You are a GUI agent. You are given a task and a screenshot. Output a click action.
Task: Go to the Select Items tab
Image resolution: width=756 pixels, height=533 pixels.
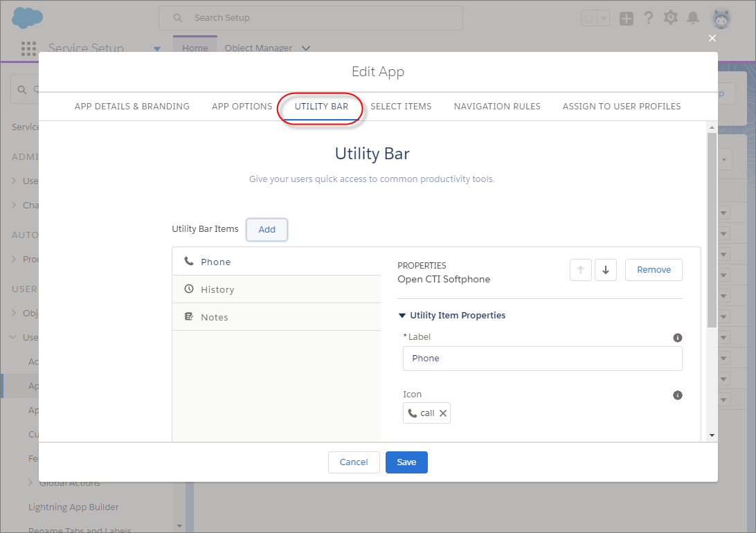pyautogui.click(x=401, y=106)
